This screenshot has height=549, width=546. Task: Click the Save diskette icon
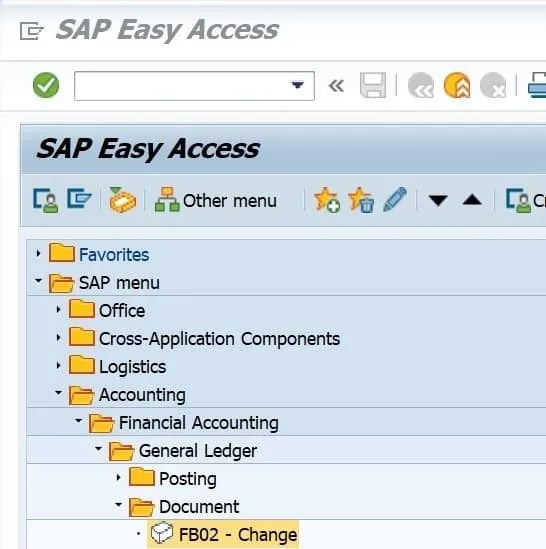(373, 85)
